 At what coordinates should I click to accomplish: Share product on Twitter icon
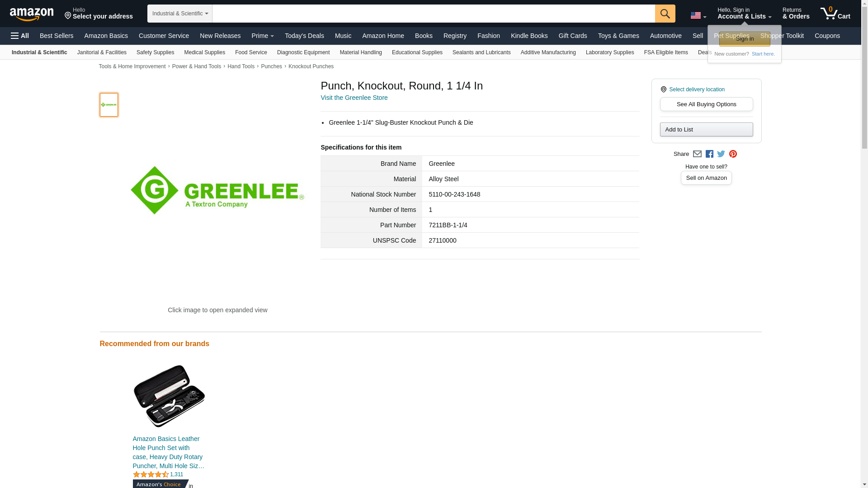(x=721, y=154)
